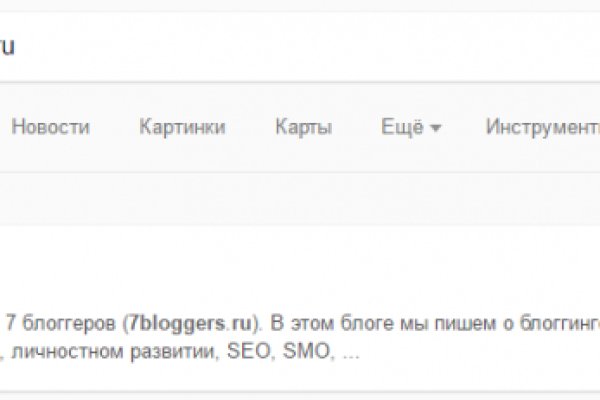Click the word SEO in snippet
The height and width of the screenshot is (400, 600).
[x=247, y=352]
